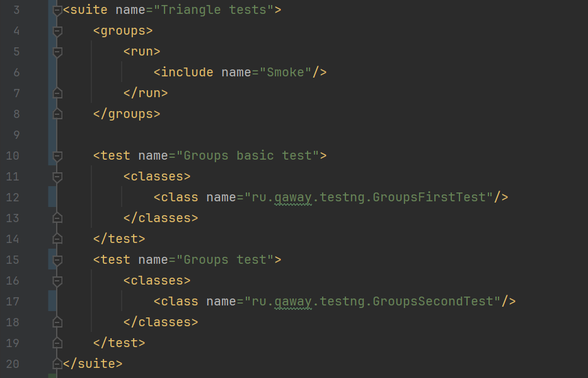Click the "Groups basic test" name value

[x=248, y=155]
